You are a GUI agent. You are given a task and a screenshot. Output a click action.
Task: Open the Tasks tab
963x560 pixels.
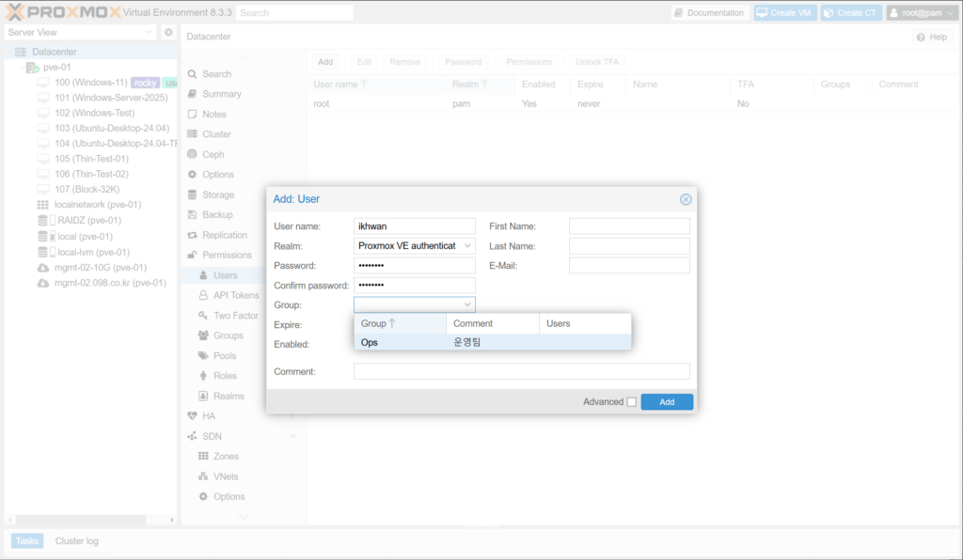coord(27,541)
